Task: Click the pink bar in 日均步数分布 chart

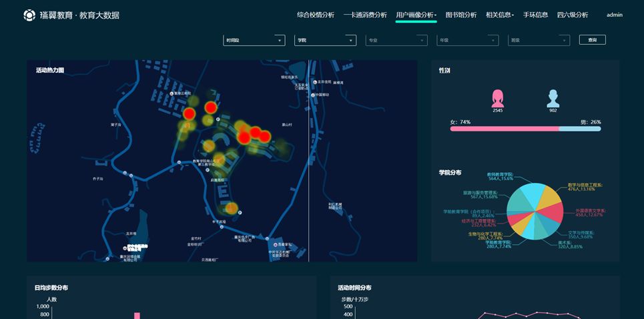Action: point(137,316)
